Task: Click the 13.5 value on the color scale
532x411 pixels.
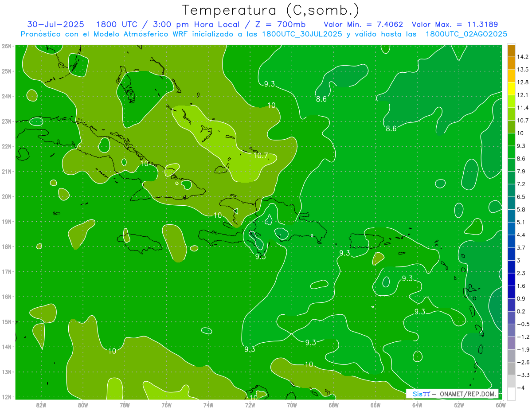Action: click(x=522, y=70)
